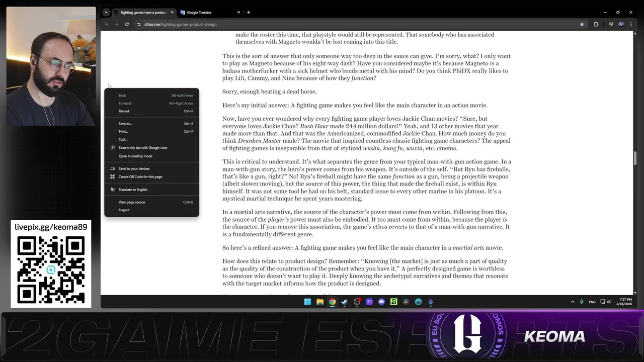Viewport: 644px width, 362px height.
Task: Open the purple grid app on taskbar
Action: 369,302
